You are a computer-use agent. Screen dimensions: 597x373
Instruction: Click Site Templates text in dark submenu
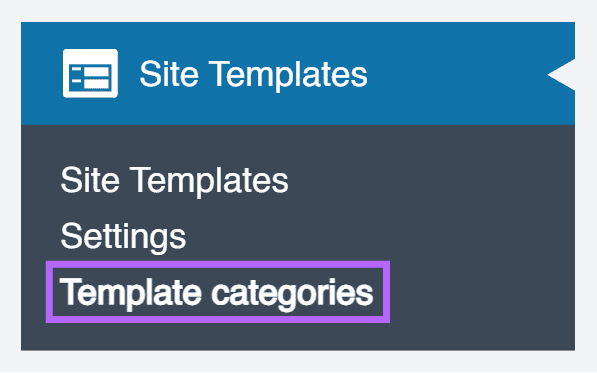(x=174, y=181)
